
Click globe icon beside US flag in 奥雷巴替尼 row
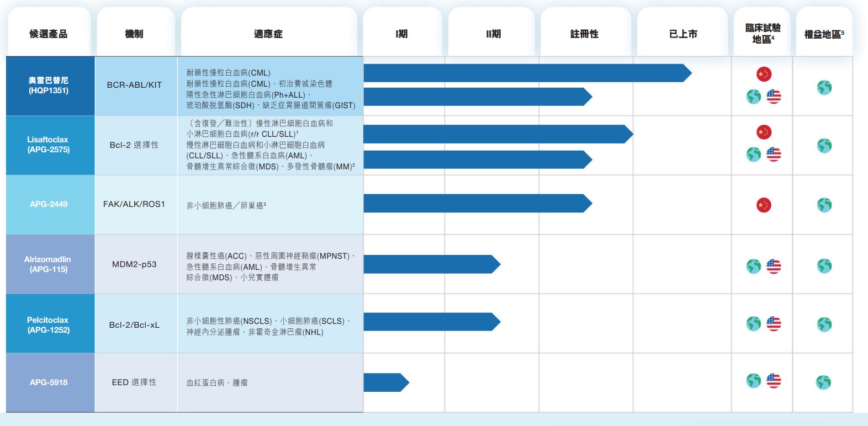pos(754,97)
